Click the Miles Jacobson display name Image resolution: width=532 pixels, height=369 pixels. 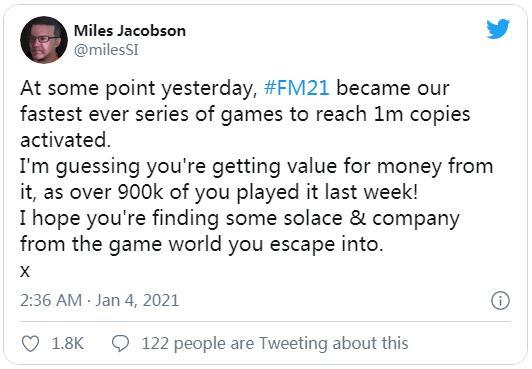(130, 31)
